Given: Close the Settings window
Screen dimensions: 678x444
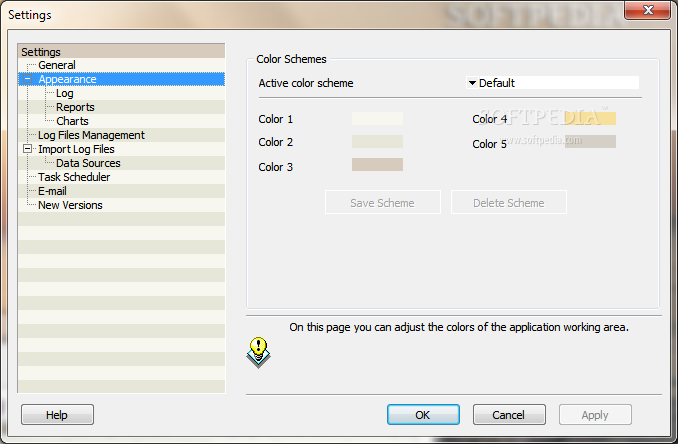Looking at the screenshot, I should tap(647, 10).
